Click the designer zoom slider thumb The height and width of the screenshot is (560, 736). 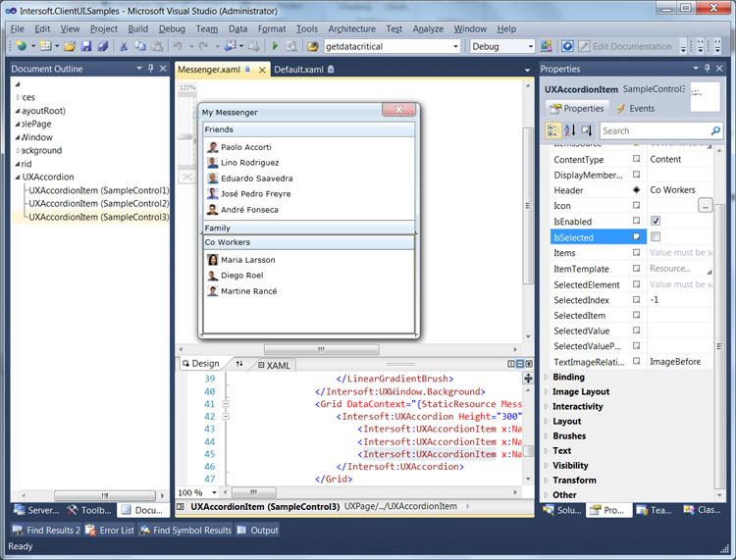click(x=186, y=136)
